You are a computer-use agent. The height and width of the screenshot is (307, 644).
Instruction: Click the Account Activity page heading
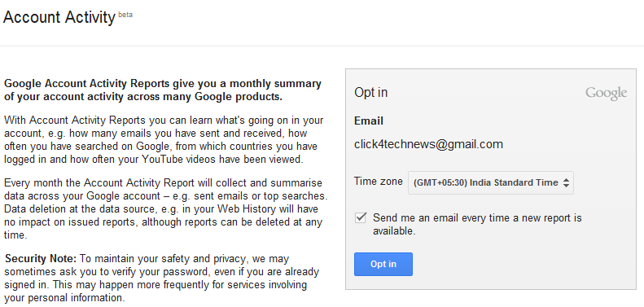pos(59,17)
